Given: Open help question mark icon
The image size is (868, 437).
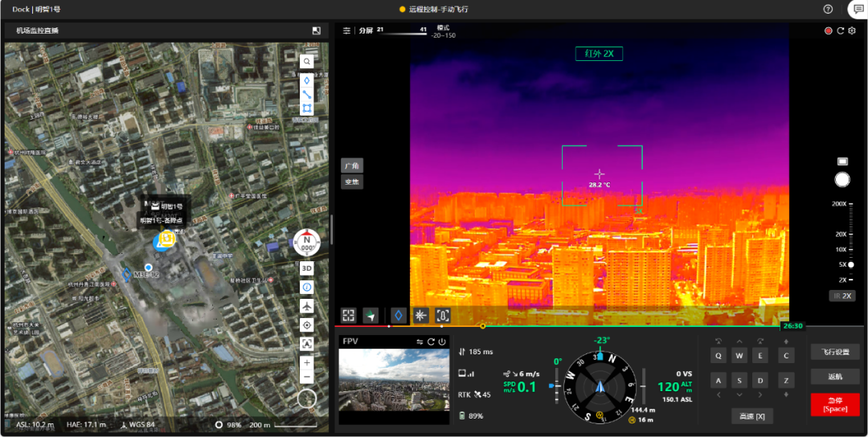Looking at the screenshot, I should [x=828, y=10].
